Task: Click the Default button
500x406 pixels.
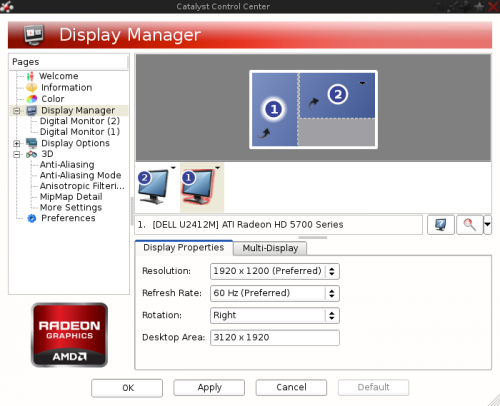Action: (x=373, y=387)
